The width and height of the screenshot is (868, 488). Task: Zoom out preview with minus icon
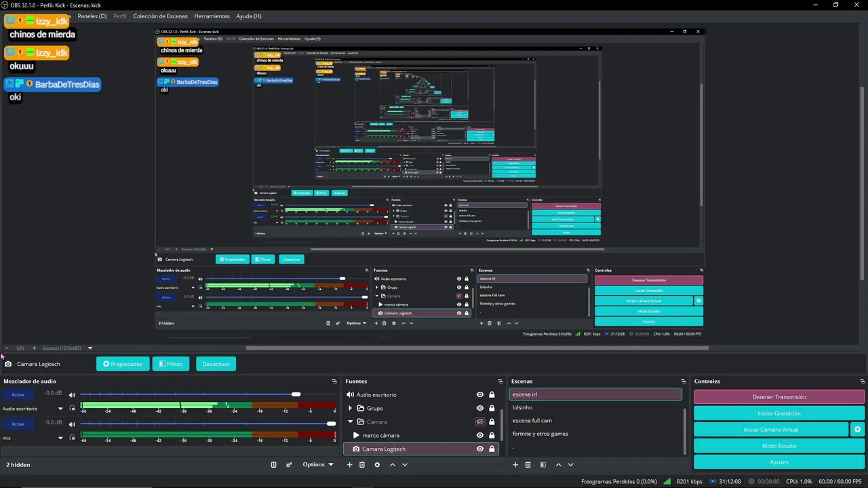pos(7,348)
